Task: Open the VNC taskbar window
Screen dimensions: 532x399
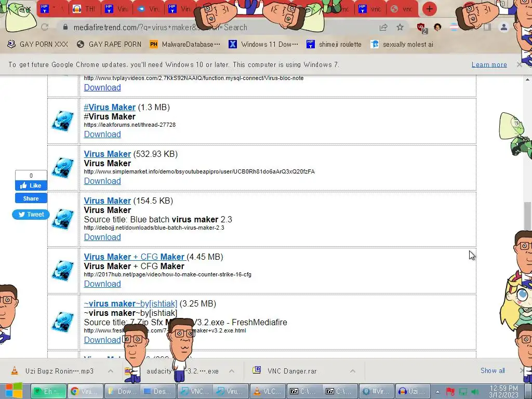Action: 195,391
